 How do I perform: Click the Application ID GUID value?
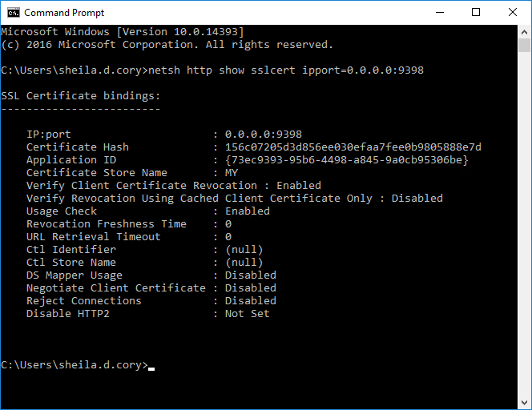tap(346, 160)
